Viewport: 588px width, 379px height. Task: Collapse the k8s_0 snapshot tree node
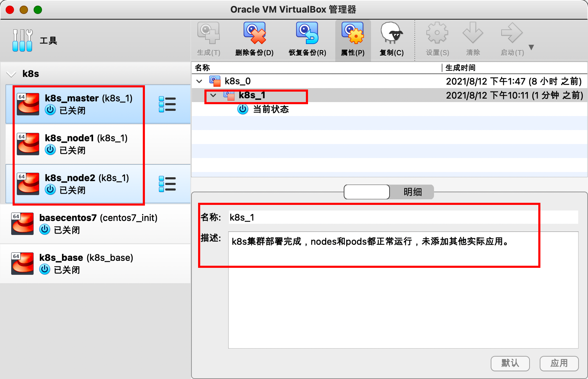[199, 81]
